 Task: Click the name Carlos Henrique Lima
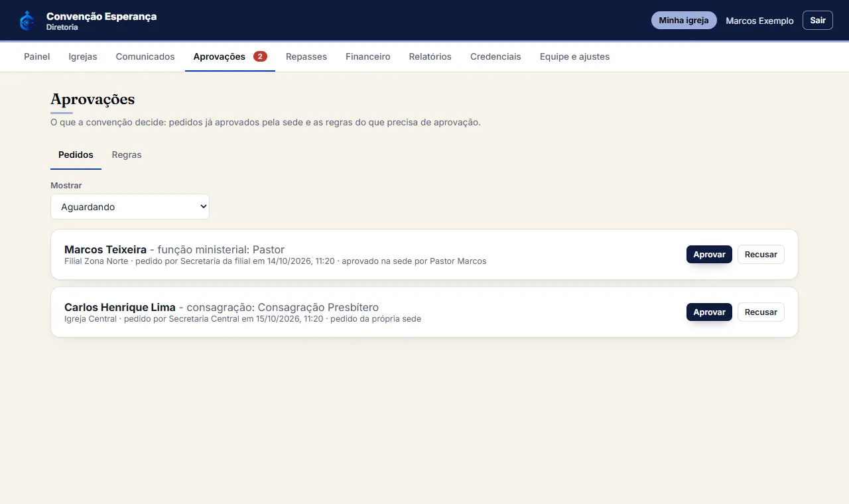[120, 308]
